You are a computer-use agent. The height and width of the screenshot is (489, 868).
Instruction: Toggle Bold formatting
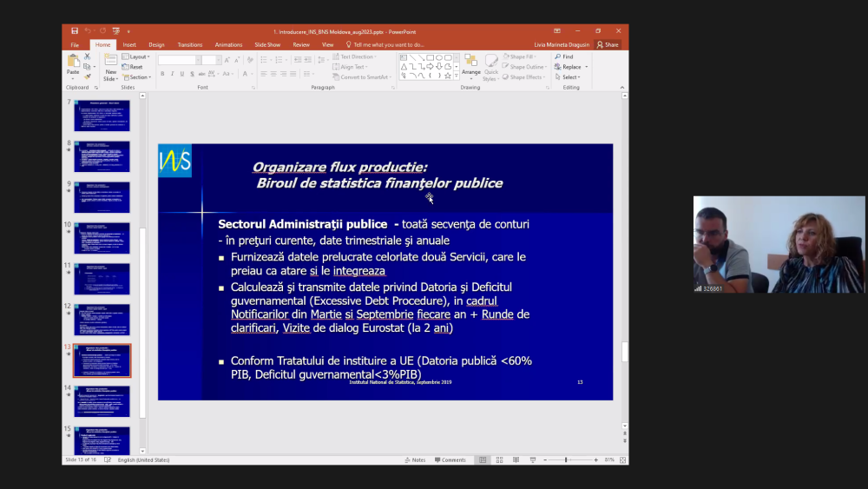(162, 74)
